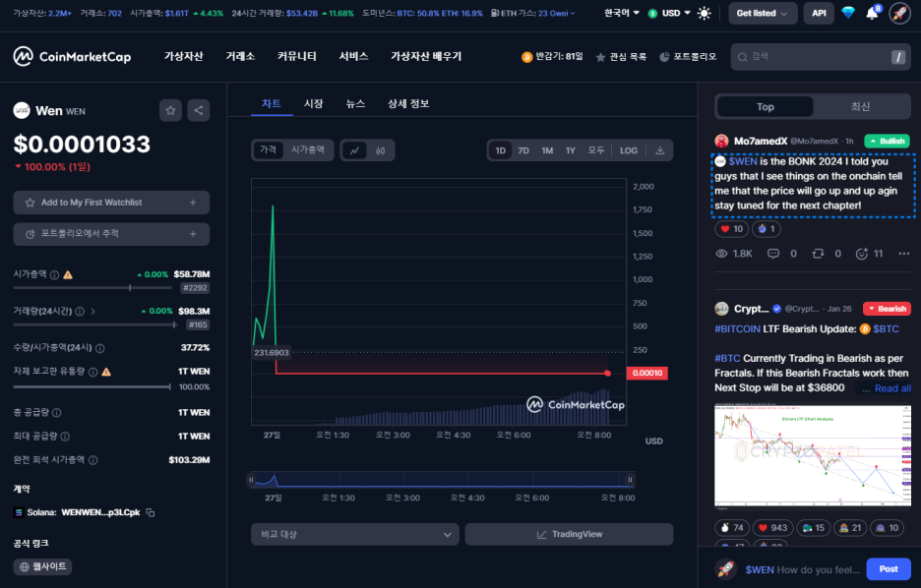
Task: Open the 포트폴리오 header link
Action: (x=688, y=57)
